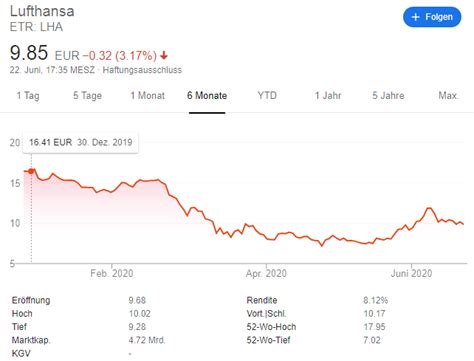Click the Apr. 2020 axis label
The width and height of the screenshot is (474, 361).
point(266,274)
